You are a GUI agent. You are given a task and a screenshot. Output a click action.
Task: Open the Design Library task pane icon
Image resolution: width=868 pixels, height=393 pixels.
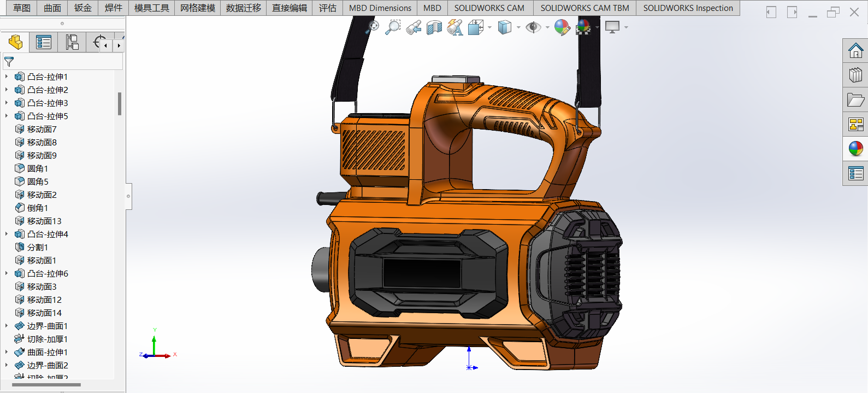(855, 75)
